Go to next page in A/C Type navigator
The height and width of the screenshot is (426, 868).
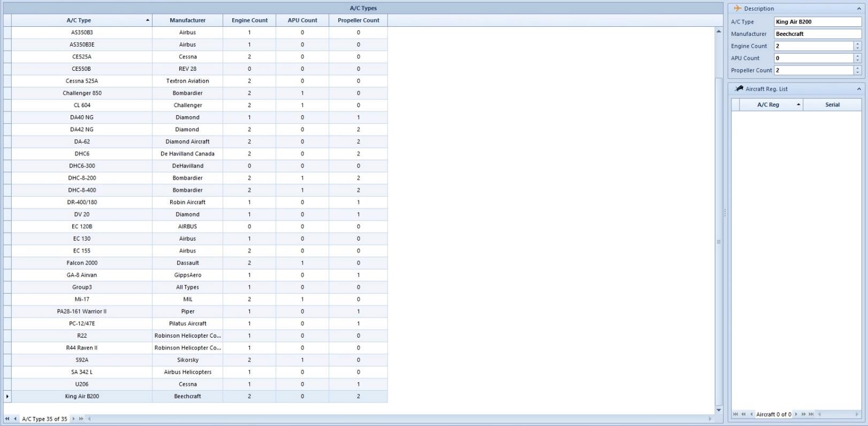coord(81,419)
